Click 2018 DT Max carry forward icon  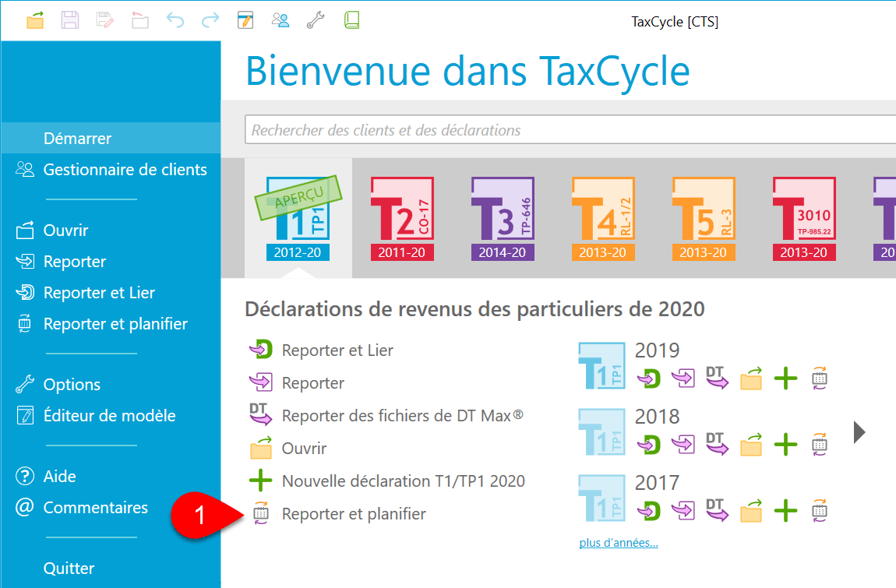click(x=717, y=444)
